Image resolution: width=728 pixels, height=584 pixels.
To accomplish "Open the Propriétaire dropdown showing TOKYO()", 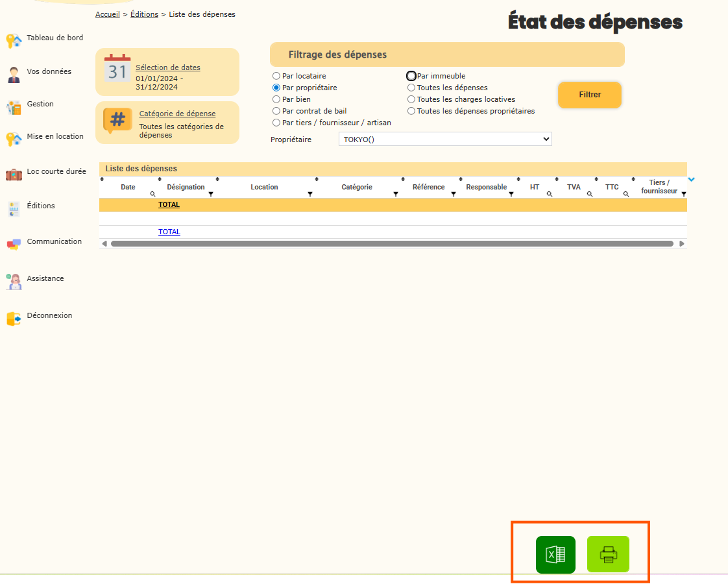I will (445, 139).
